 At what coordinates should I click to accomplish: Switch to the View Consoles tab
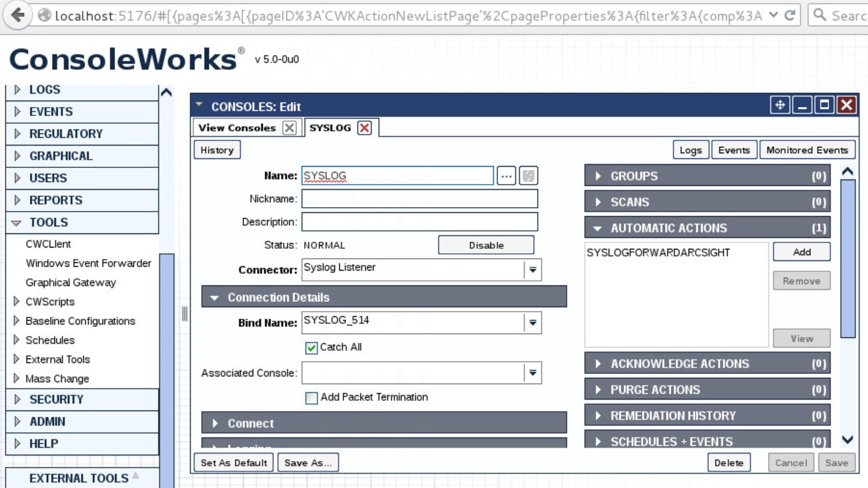click(237, 128)
